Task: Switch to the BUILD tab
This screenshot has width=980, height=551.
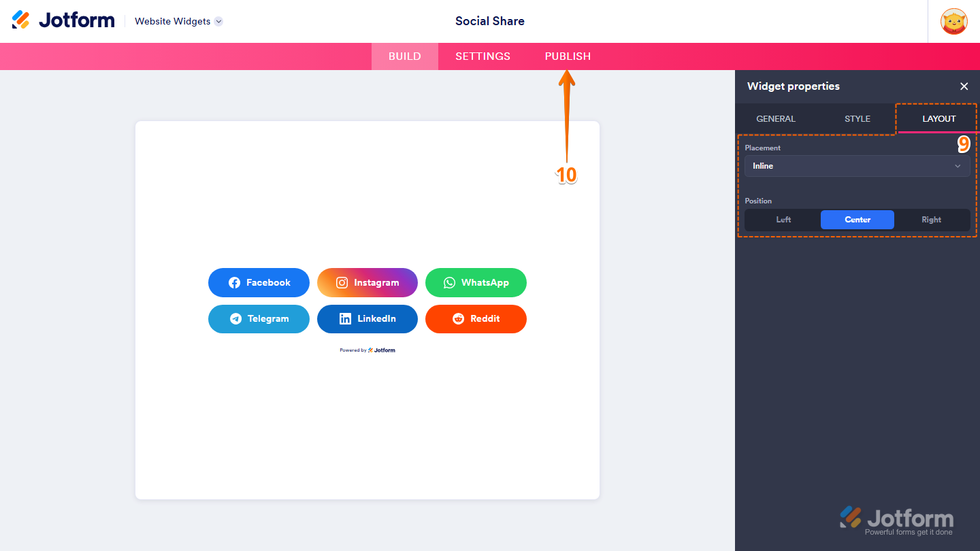Action: point(405,56)
